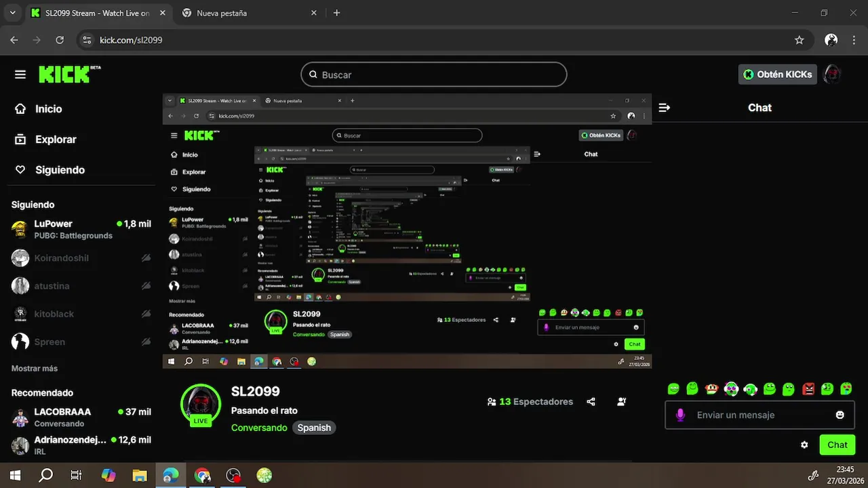This screenshot has width=868, height=488.
Task: Open Spreen's channel
Action: [81, 342]
